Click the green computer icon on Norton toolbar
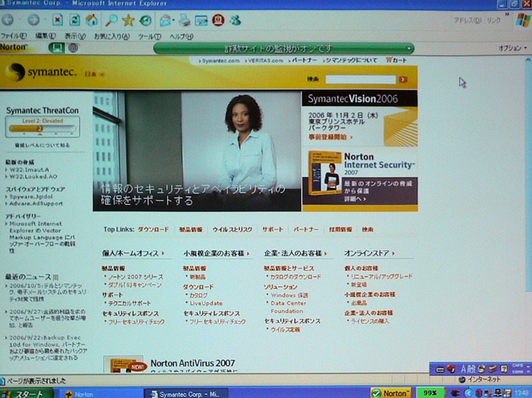 click(57, 47)
